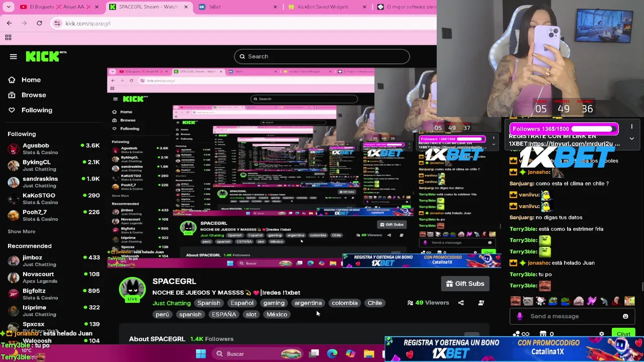
Task: Select the gaming tag
Action: pyautogui.click(x=274, y=303)
